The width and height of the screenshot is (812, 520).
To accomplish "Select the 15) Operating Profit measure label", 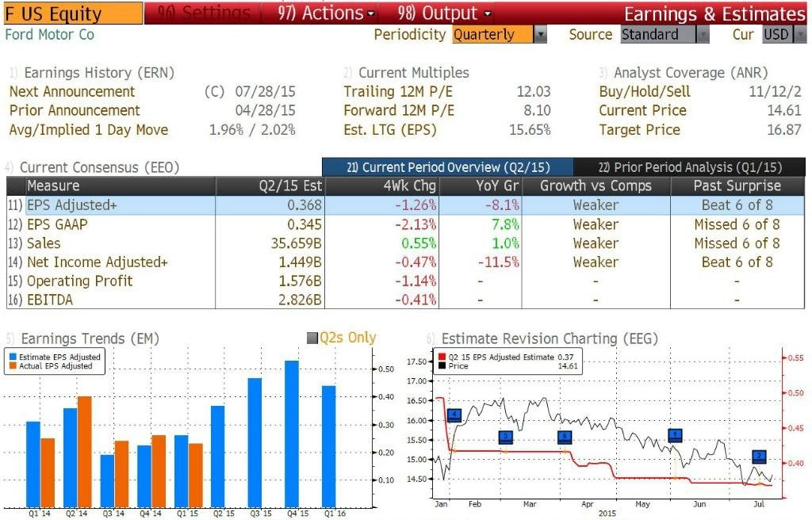I will 80,281.
